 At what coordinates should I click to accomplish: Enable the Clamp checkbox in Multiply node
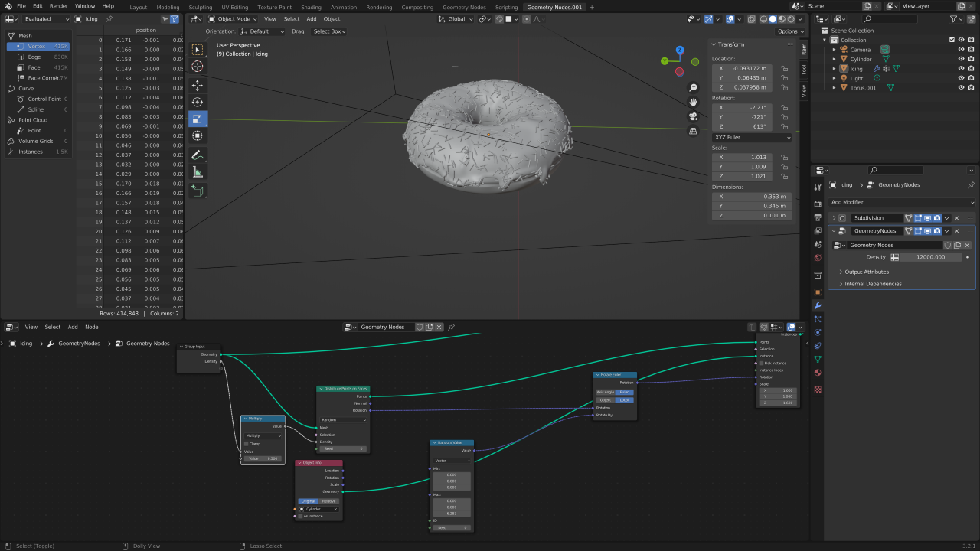247,444
